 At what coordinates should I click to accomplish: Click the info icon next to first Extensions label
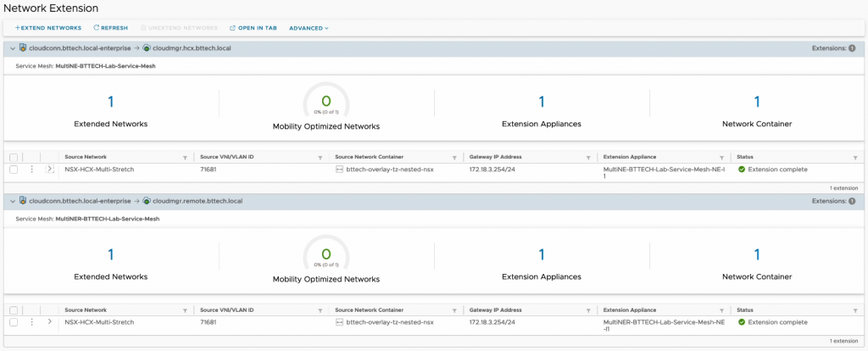852,48
